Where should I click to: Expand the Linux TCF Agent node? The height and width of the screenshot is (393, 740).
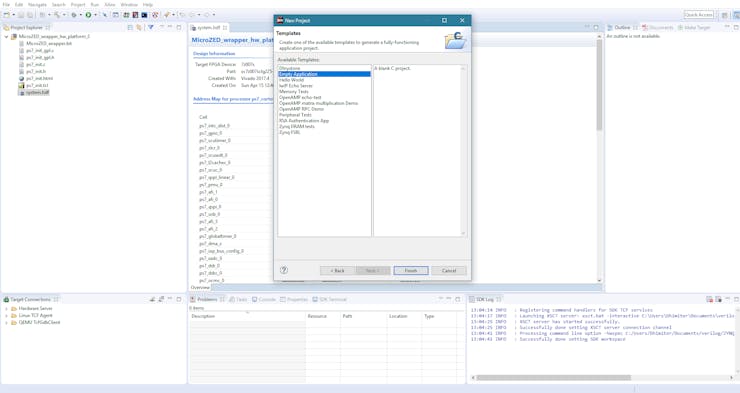[6, 316]
